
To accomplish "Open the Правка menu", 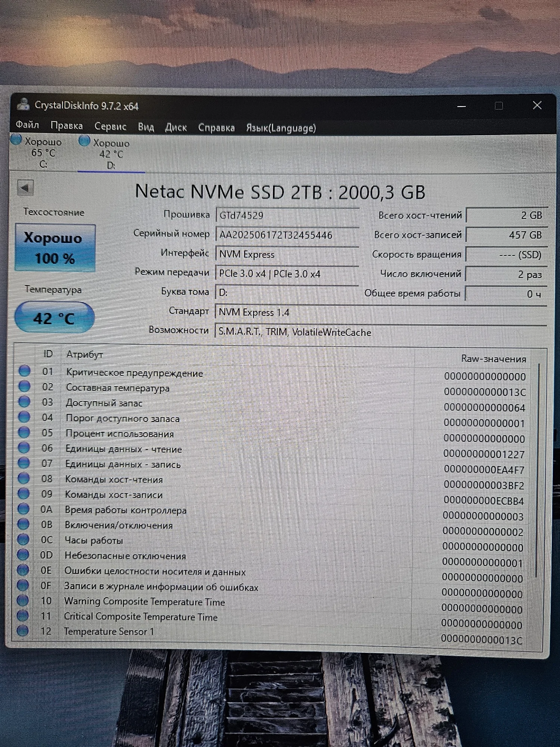I will (x=66, y=125).
